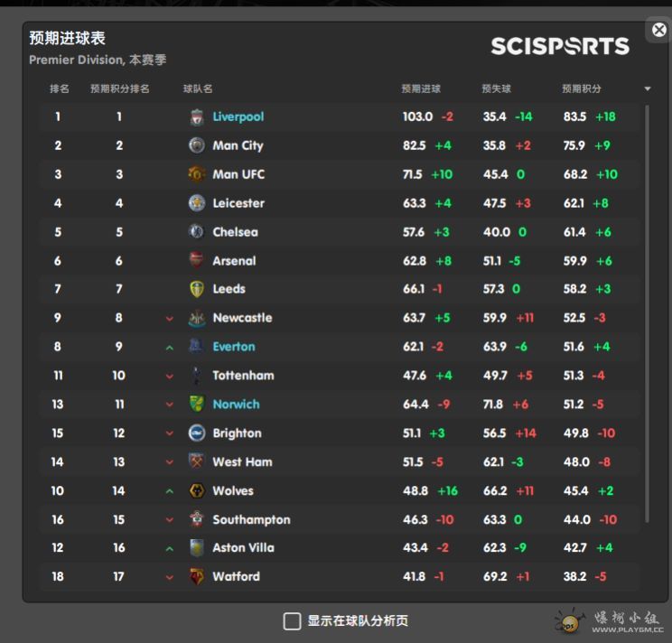The image size is (672, 643).
Task: Click the red down arrow beside Watford
Action: click(x=170, y=577)
